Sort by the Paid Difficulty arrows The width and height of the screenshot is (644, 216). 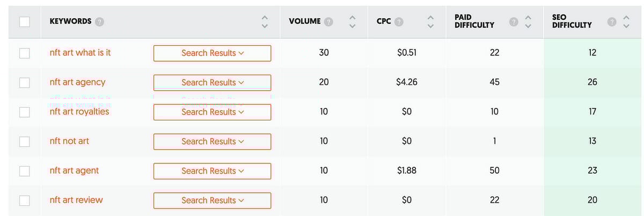pyautogui.click(x=528, y=21)
